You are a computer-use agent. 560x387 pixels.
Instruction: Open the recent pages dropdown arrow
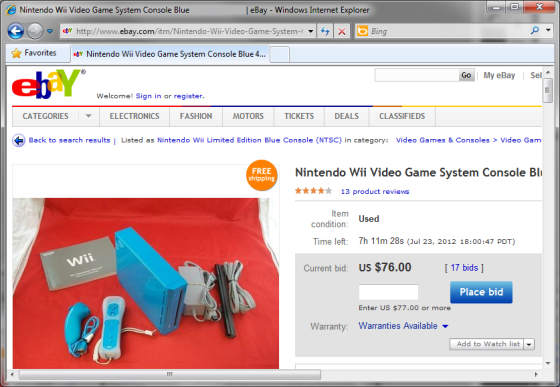click(50, 31)
